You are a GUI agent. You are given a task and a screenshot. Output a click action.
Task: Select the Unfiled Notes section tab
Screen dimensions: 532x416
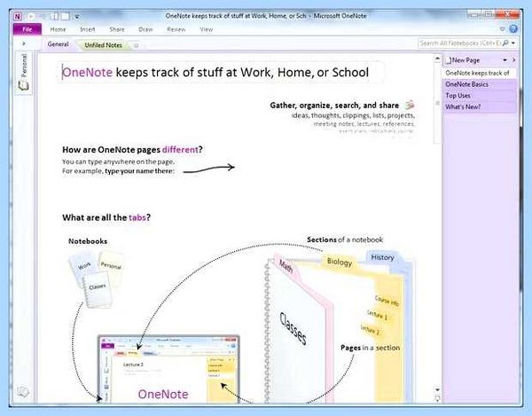click(103, 45)
